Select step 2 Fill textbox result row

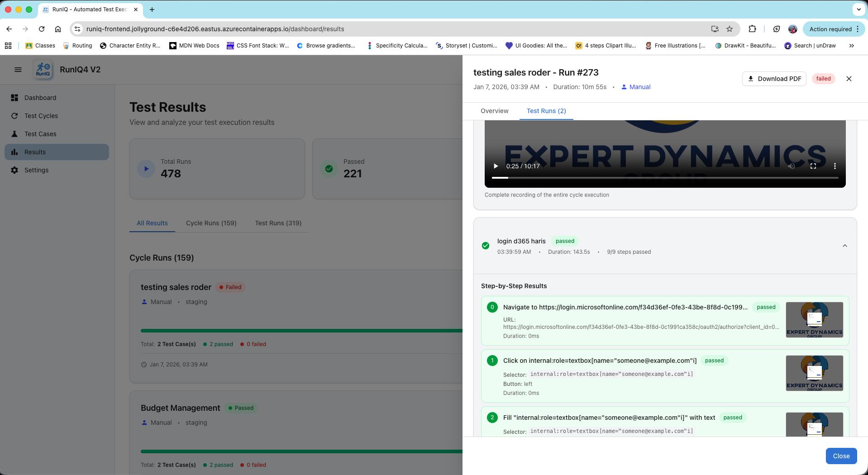click(665, 422)
